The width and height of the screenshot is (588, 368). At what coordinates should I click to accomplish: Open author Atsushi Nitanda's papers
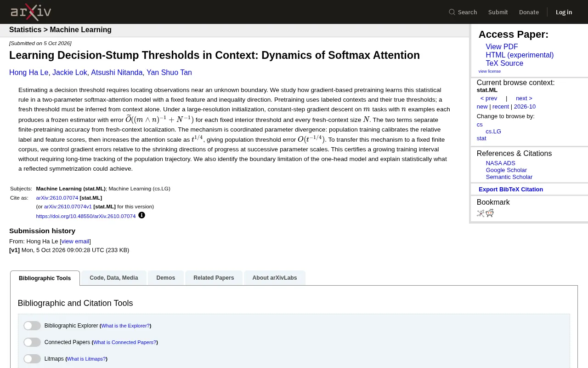117,73
